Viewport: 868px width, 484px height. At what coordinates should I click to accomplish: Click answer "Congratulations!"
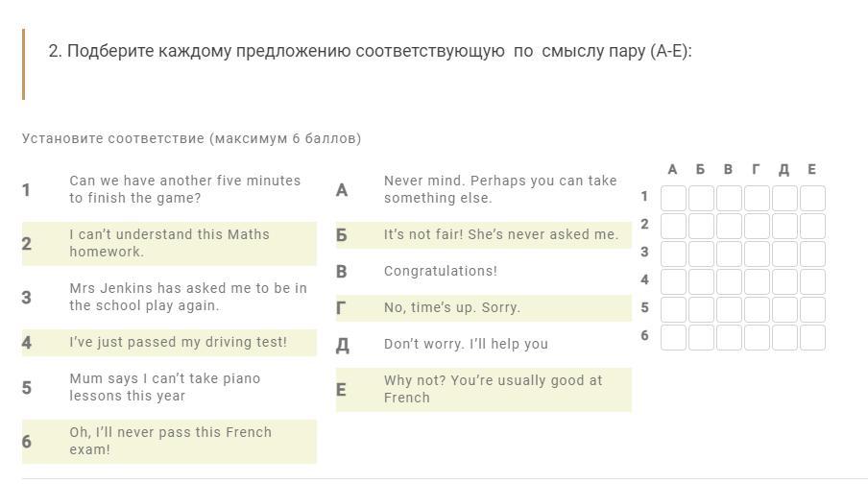440,271
